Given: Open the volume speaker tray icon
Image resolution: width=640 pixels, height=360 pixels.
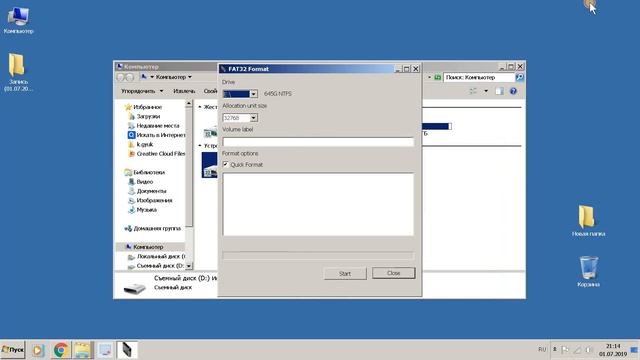Looking at the screenshot, I should (x=589, y=350).
